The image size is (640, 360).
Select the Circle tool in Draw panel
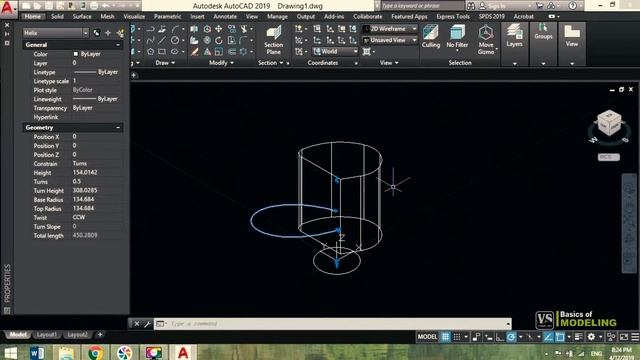point(175,40)
